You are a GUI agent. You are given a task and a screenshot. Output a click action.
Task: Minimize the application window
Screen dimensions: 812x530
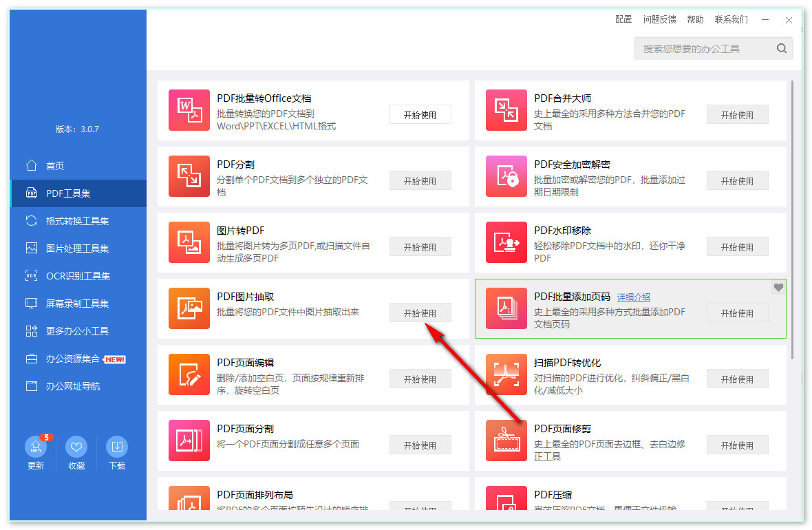point(765,20)
